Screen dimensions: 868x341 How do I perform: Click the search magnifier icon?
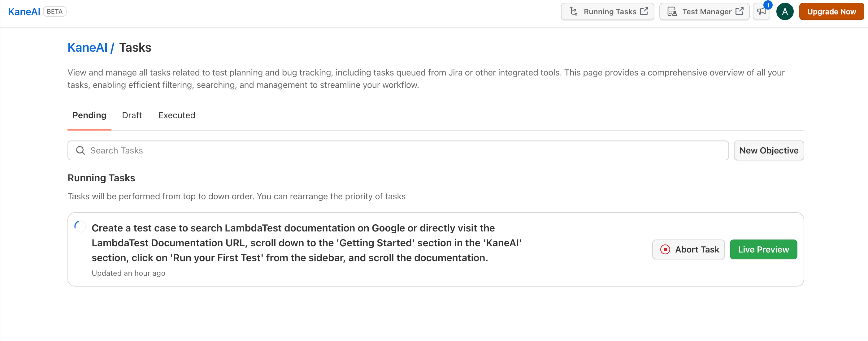tap(80, 151)
